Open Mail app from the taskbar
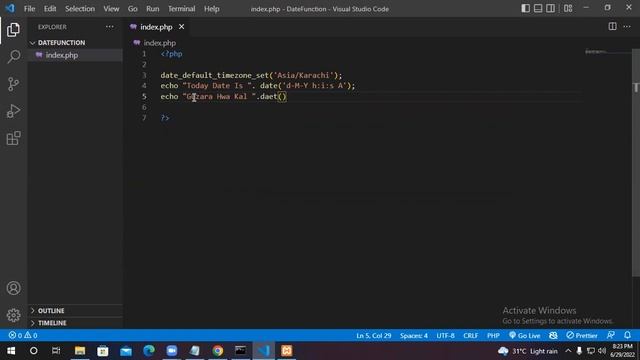This screenshot has height=360, width=640. 126,351
